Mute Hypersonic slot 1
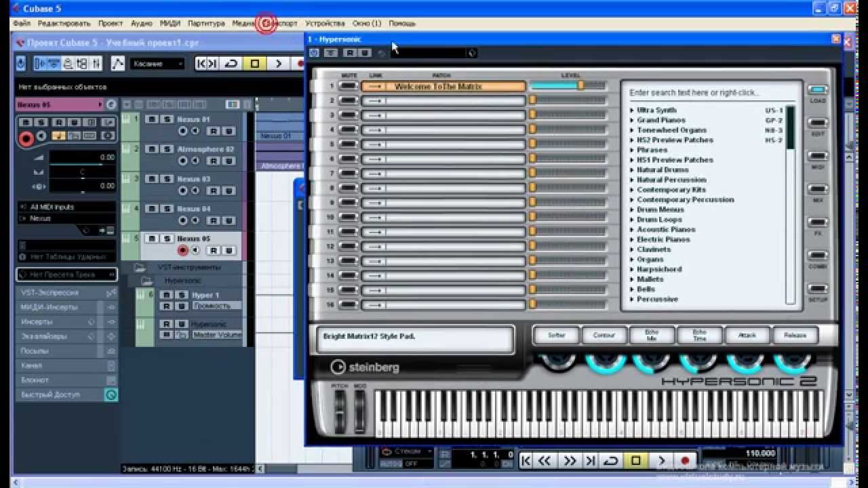The image size is (868, 488). [x=349, y=86]
